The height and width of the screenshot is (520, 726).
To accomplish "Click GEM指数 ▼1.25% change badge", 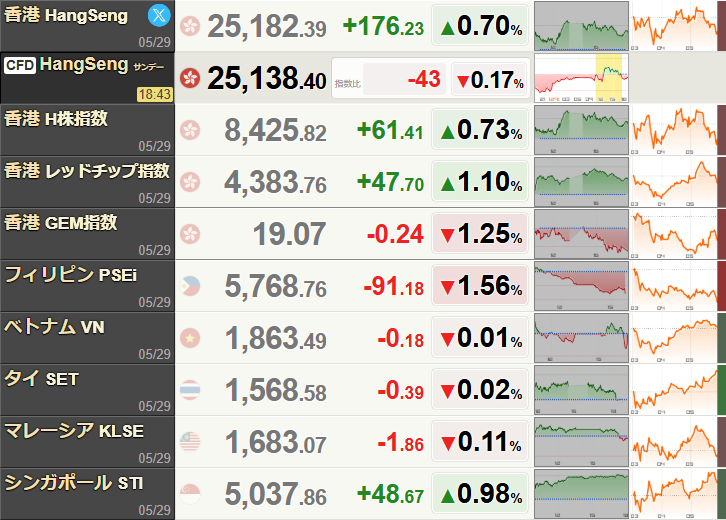I will (480, 233).
